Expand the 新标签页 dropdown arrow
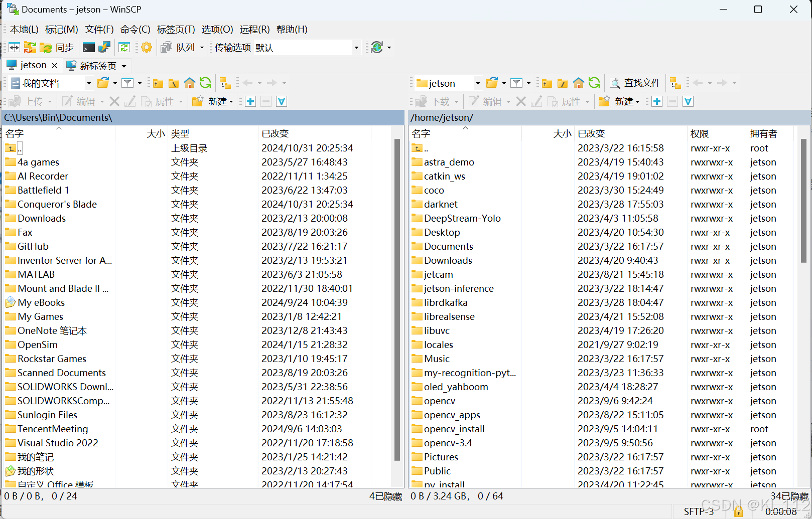 124,66
